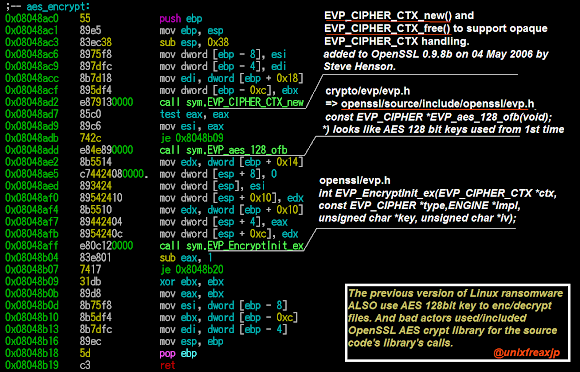
Task: Select the xor ebx, ebx instruction
Action: tap(192, 281)
